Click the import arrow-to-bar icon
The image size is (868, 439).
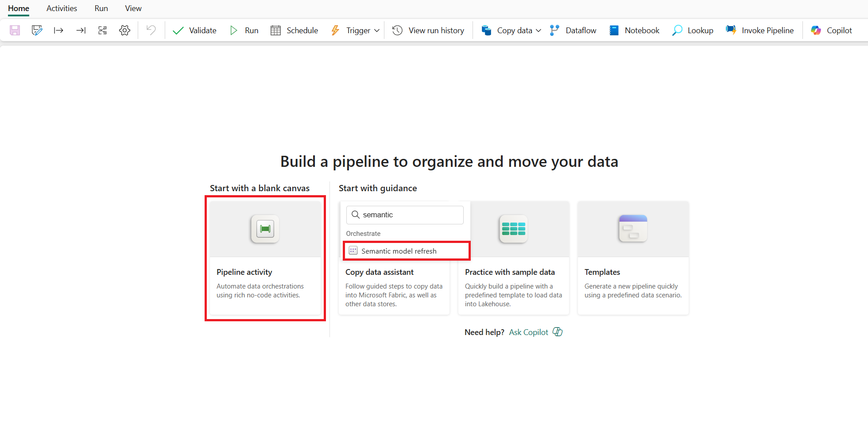pyautogui.click(x=81, y=30)
